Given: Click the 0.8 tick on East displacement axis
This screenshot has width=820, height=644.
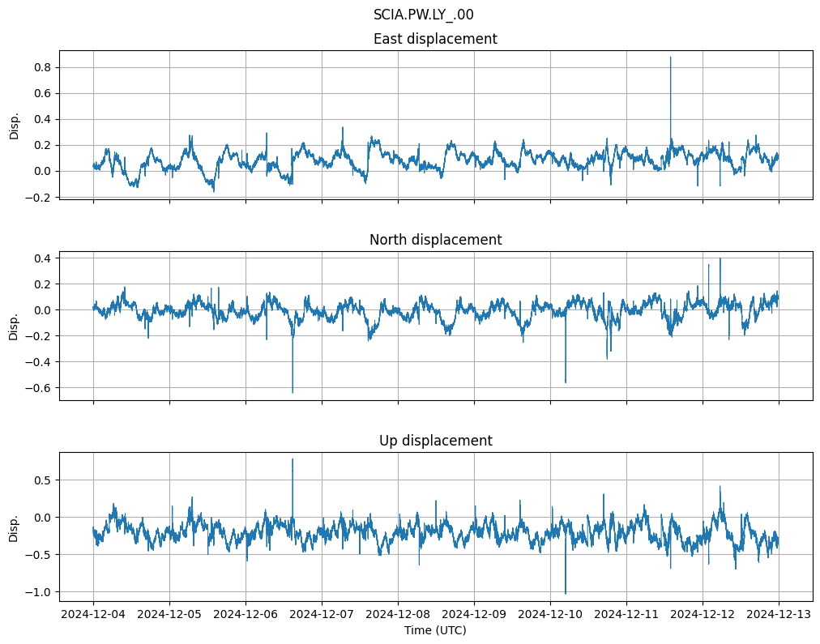Looking at the screenshot, I should point(41,67).
